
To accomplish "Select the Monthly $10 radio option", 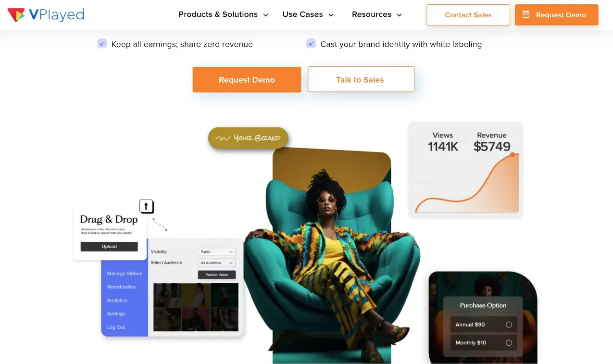I will tap(509, 343).
